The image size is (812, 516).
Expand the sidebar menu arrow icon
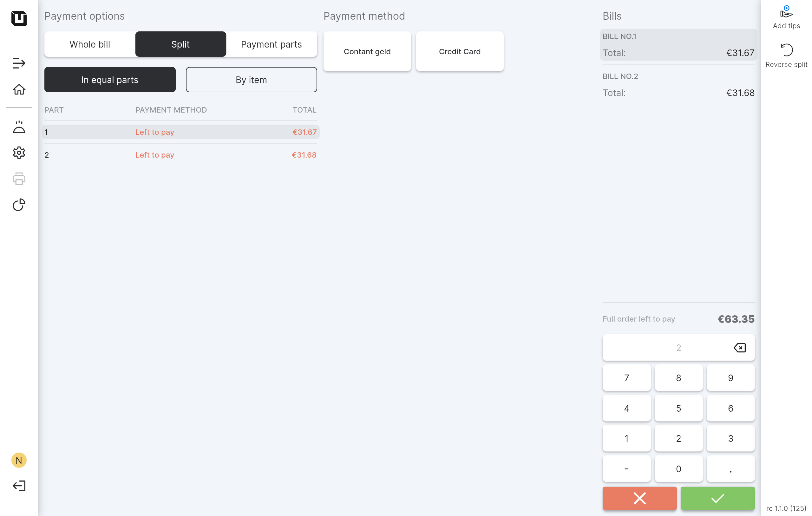[x=19, y=63]
